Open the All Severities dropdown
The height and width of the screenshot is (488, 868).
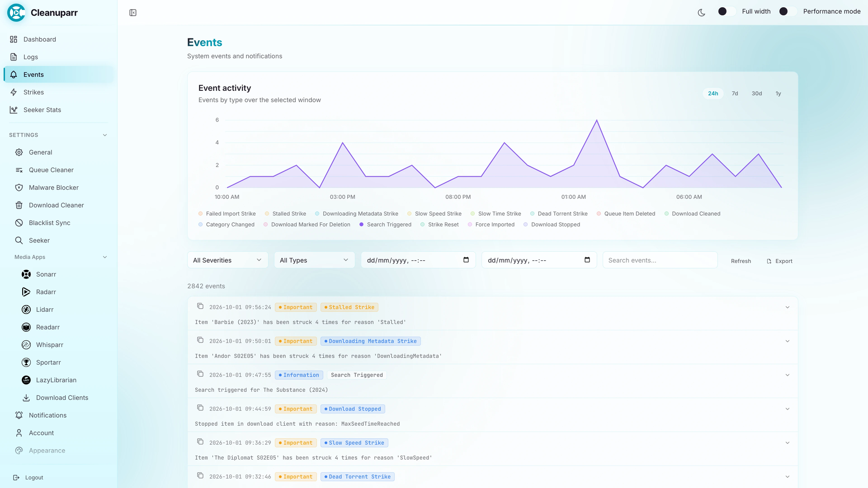228,260
